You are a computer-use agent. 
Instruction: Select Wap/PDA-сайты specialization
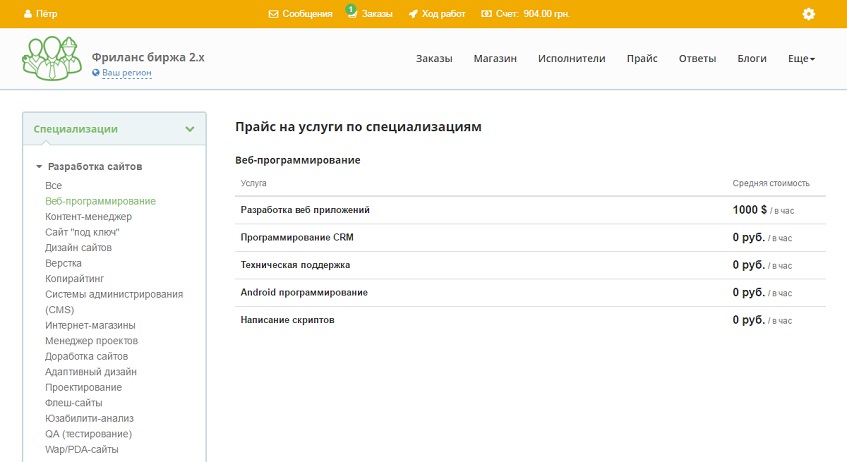pos(82,450)
